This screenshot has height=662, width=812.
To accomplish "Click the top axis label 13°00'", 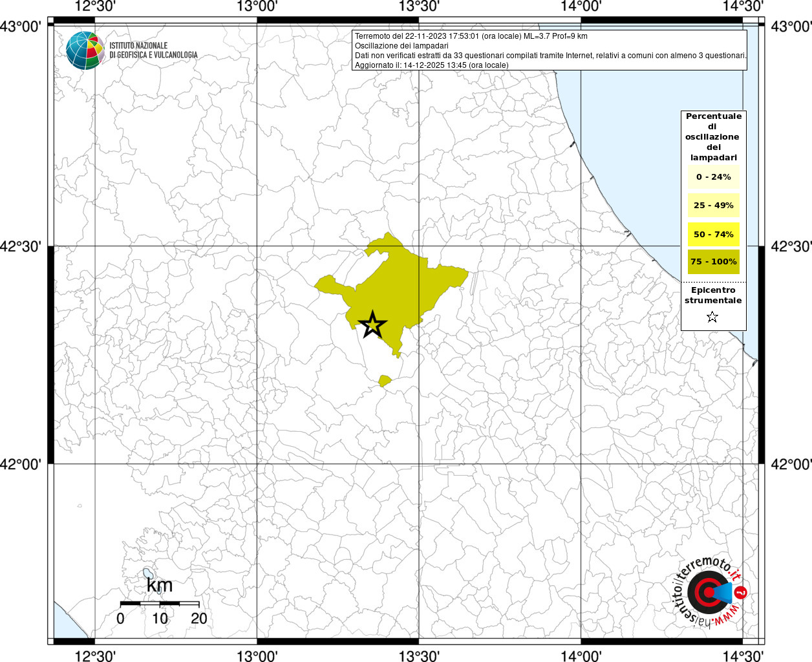I will click(257, 6).
